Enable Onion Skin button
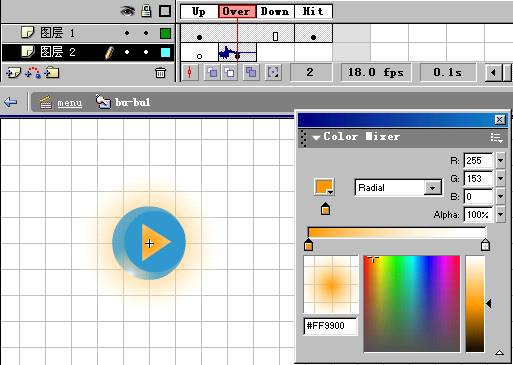The image size is (513, 365). [212, 72]
